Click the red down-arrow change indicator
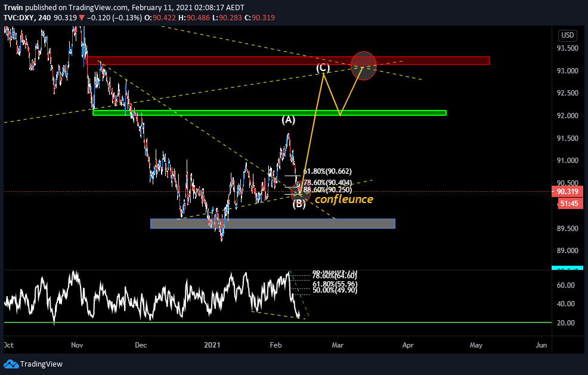This screenshot has height=375, width=588. tap(81, 18)
